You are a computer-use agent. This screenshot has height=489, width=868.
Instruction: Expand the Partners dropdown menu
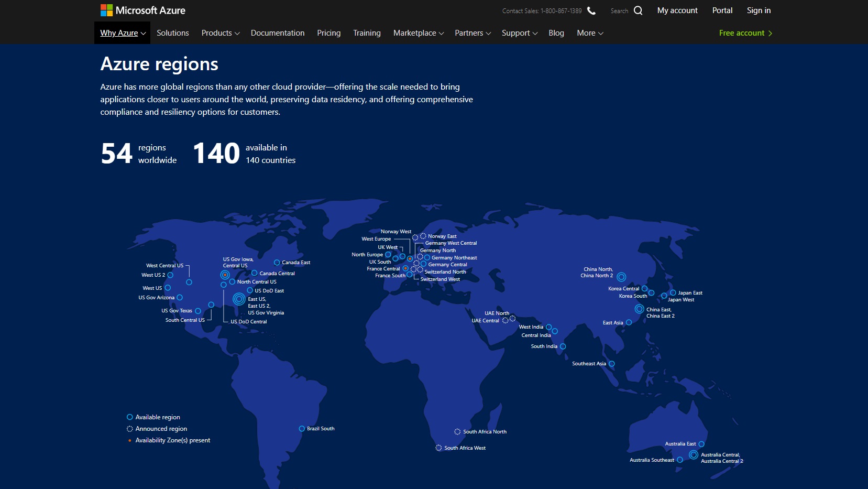(x=473, y=33)
